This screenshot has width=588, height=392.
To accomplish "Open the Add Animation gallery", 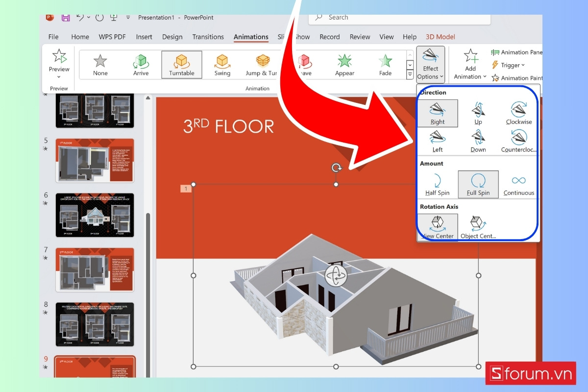I will [469, 64].
